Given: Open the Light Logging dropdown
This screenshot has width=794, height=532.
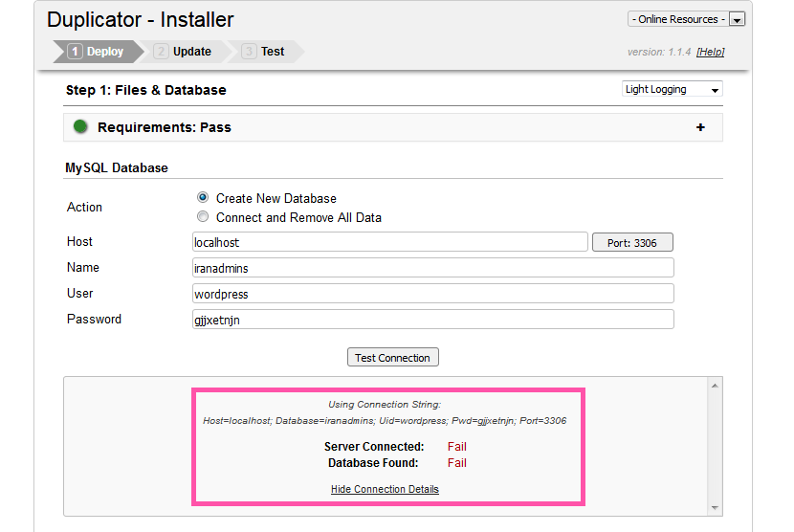Looking at the screenshot, I should pos(672,89).
